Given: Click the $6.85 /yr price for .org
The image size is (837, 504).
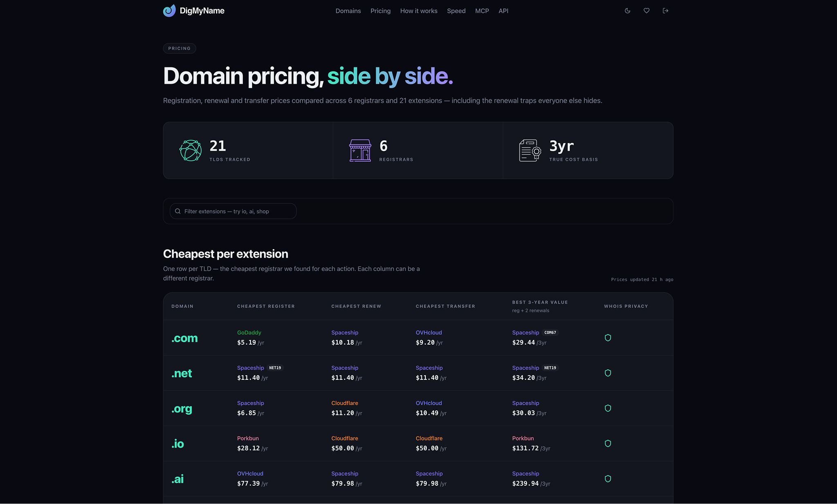Looking at the screenshot, I should click(x=251, y=413).
